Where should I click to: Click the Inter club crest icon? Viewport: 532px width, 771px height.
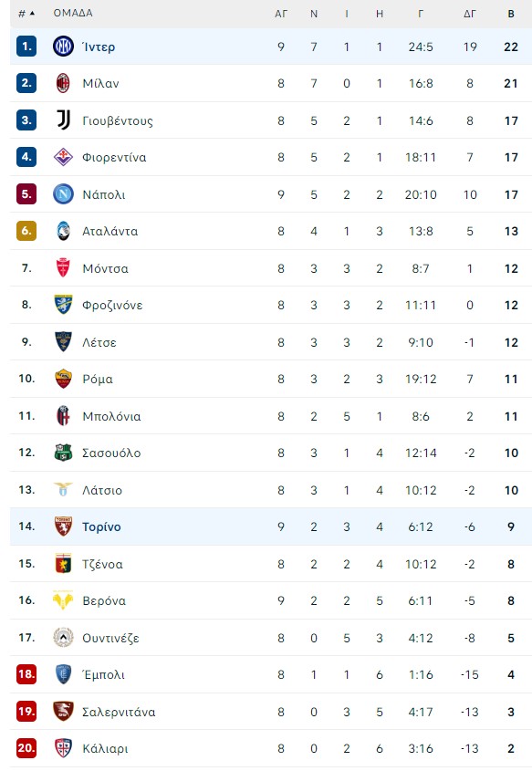[x=63, y=47]
